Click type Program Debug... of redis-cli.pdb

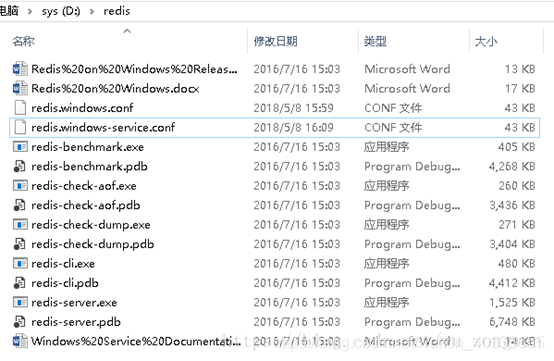coord(412,283)
